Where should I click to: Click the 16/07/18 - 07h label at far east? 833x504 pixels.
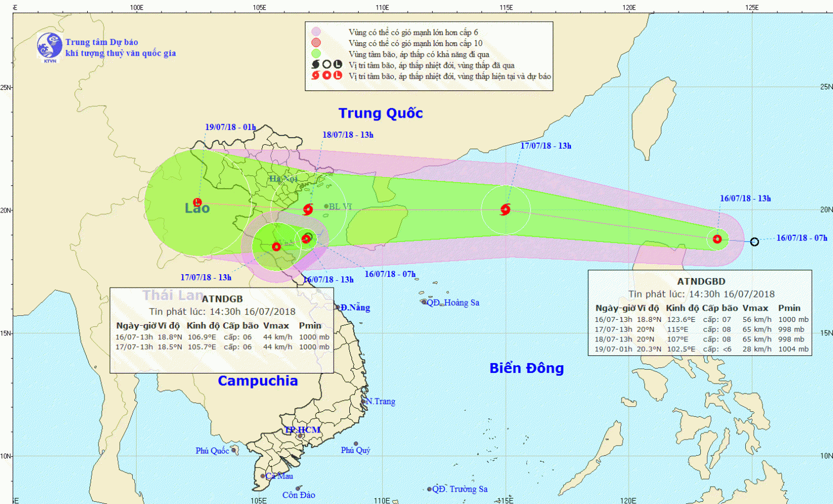[x=802, y=238]
